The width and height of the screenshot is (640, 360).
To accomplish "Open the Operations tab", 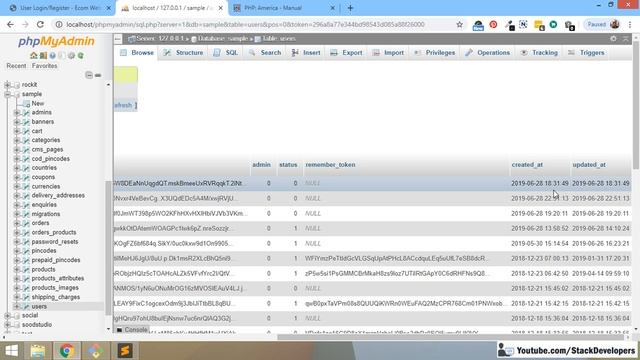I will click(x=488, y=53).
